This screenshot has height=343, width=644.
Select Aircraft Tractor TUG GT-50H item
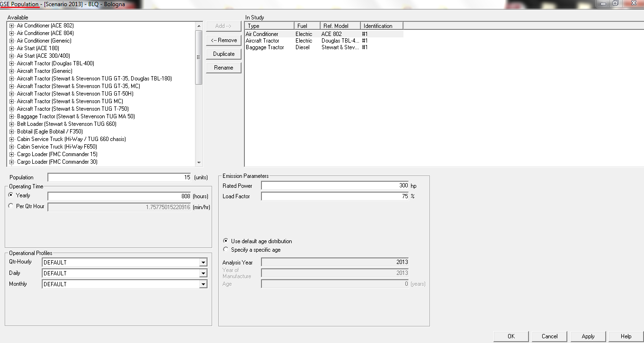point(75,94)
